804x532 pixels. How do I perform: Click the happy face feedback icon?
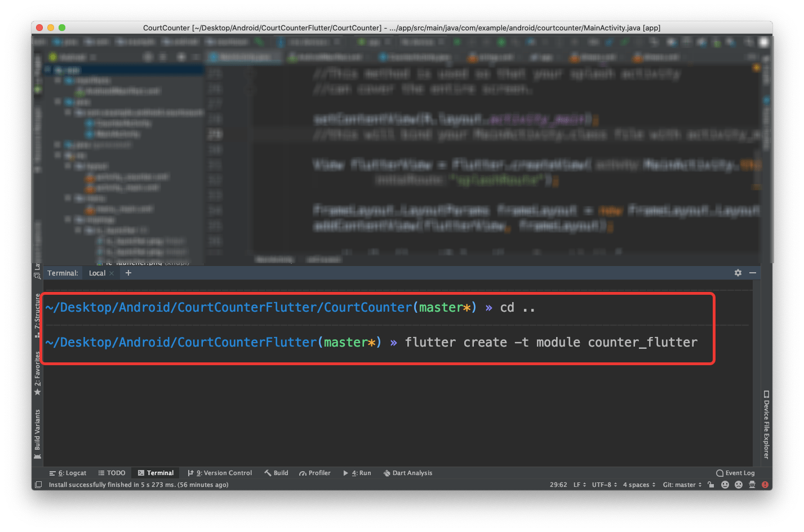(x=725, y=485)
